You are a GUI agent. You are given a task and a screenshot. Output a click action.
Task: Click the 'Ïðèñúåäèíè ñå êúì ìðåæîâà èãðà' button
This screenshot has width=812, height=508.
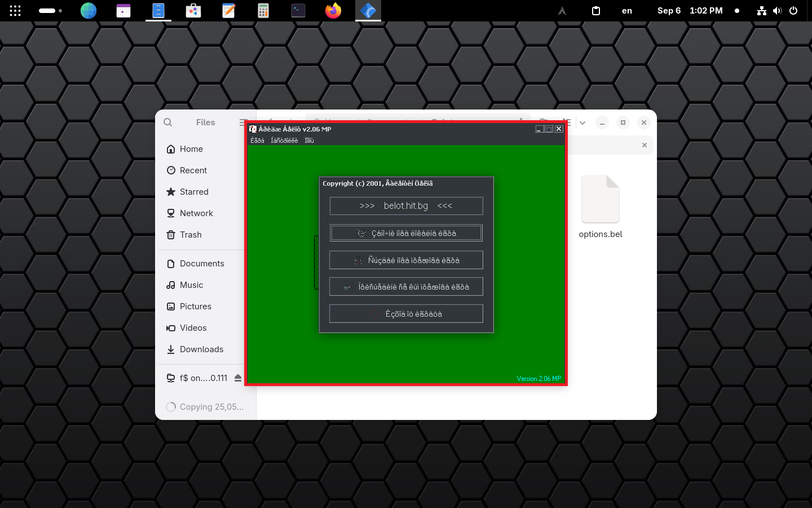coord(406,287)
